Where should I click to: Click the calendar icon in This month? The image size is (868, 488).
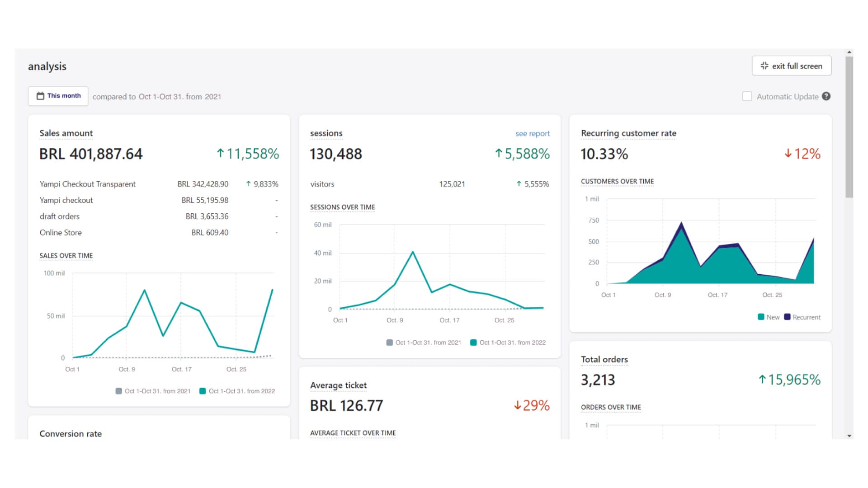click(x=40, y=96)
